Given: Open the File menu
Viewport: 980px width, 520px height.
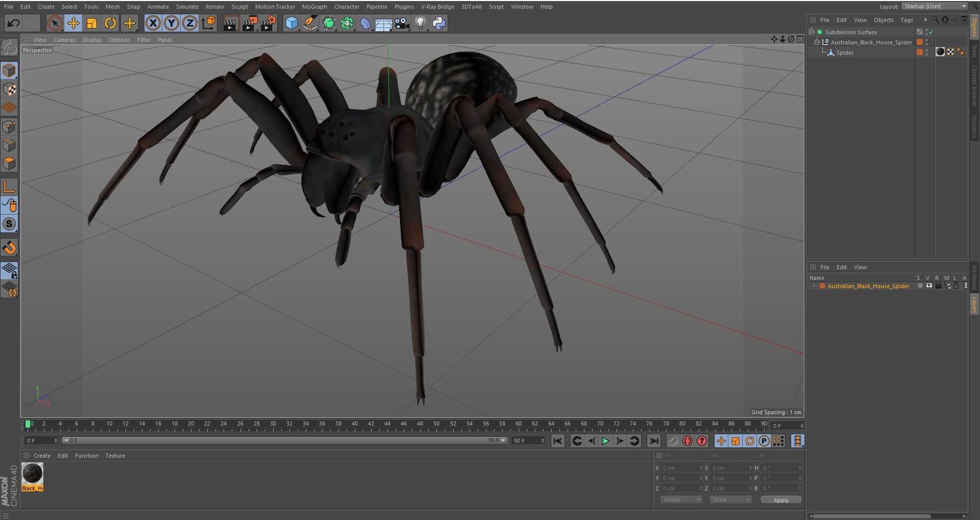Looking at the screenshot, I should (9, 7).
